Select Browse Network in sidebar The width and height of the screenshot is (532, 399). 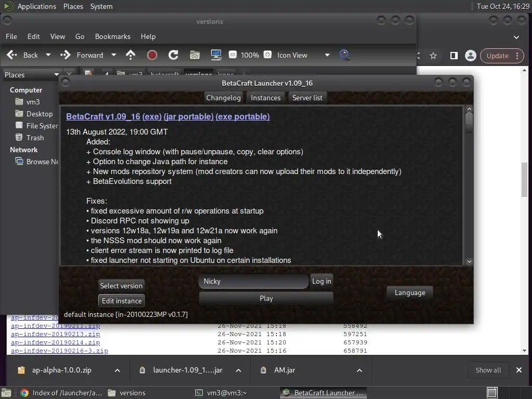click(37, 162)
